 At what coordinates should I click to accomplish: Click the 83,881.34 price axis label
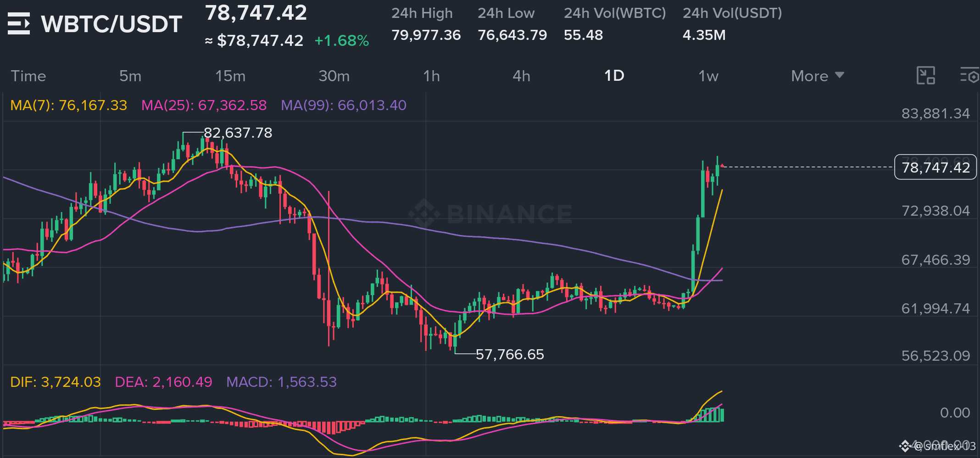click(x=935, y=113)
